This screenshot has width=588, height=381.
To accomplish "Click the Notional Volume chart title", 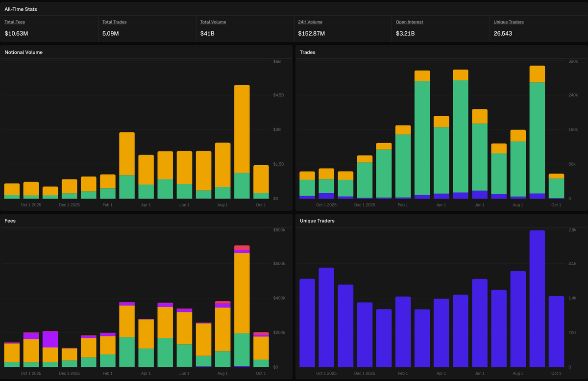I will pos(24,52).
